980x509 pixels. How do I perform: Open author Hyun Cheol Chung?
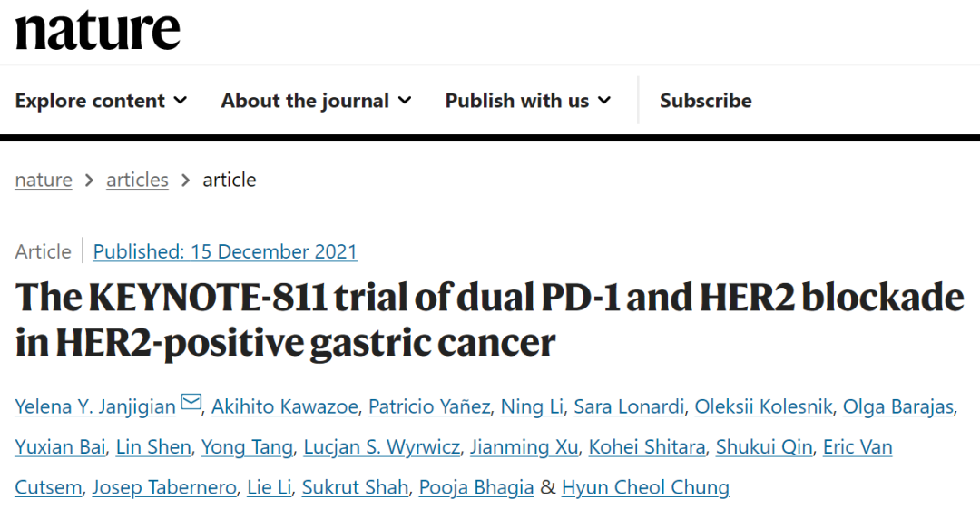pyautogui.click(x=646, y=487)
